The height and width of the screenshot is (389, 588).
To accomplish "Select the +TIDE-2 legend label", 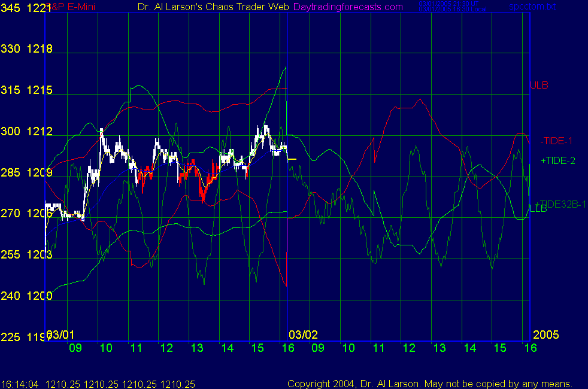I will (x=557, y=160).
